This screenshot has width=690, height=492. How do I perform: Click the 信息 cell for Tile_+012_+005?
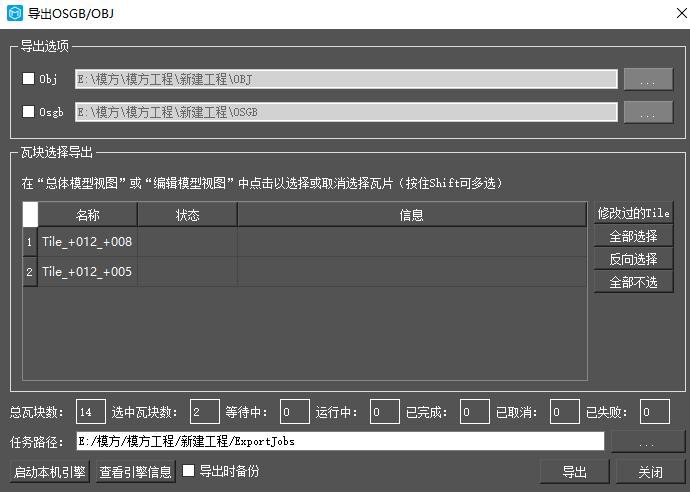coord(412,272)
